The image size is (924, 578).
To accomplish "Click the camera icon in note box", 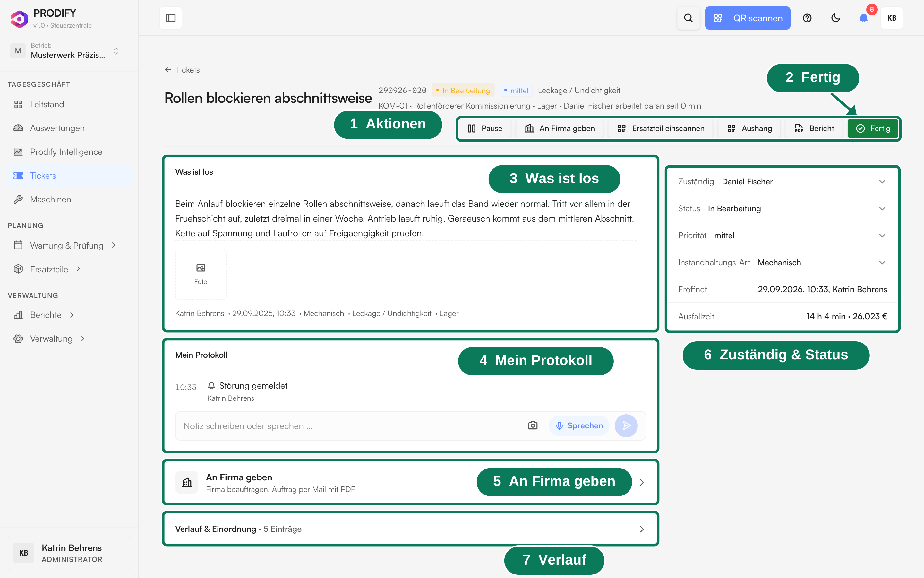I will click(x=533, y=425).
